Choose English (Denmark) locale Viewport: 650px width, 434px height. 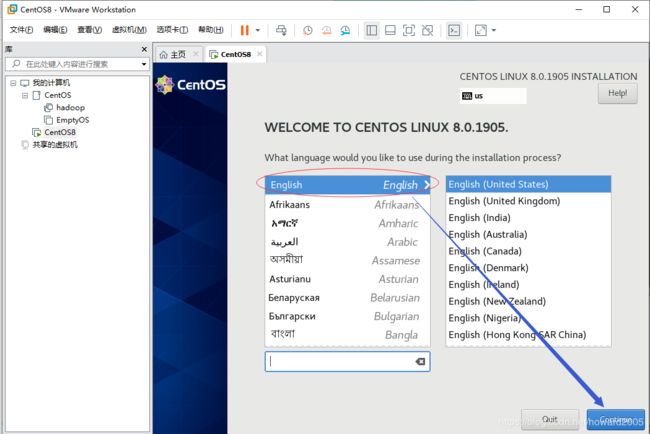tap(528, 268)
